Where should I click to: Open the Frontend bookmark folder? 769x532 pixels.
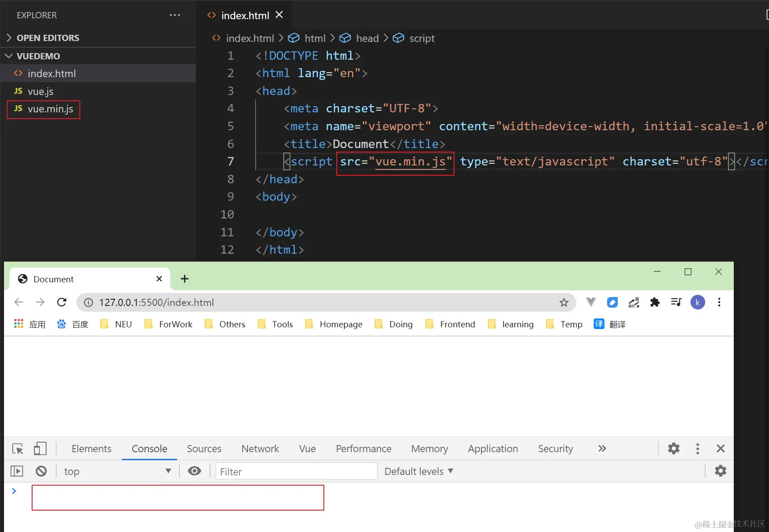(450, 324)
